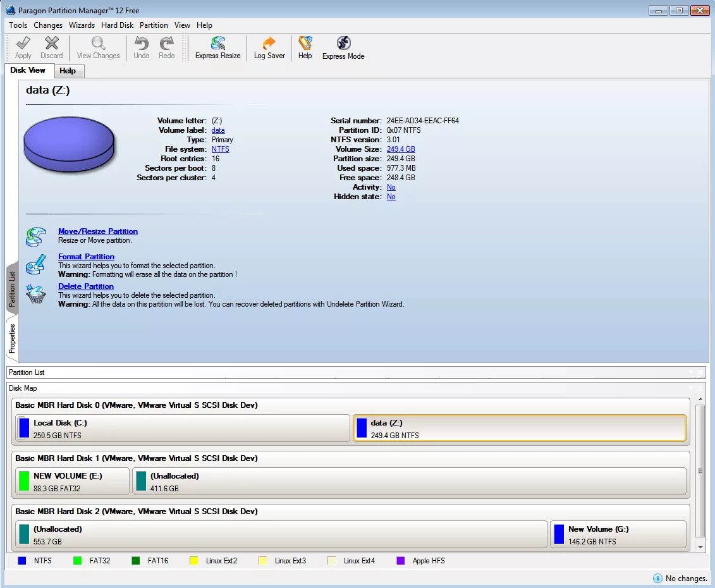Click Basic MBR Hard Disk 0 header
Screen dimensions: 715x588
[x=137, y=405]
